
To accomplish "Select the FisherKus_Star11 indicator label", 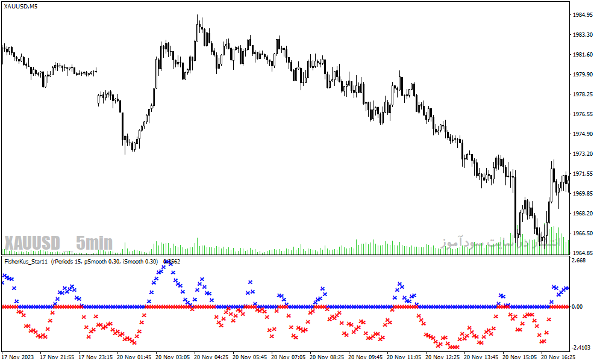I will (x=26, y=261).
